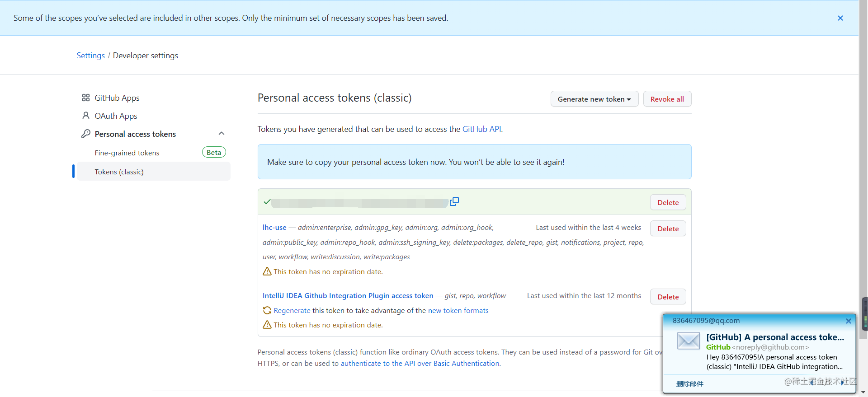Click the Personal access tokens (classic) heading

coord(335,98)
